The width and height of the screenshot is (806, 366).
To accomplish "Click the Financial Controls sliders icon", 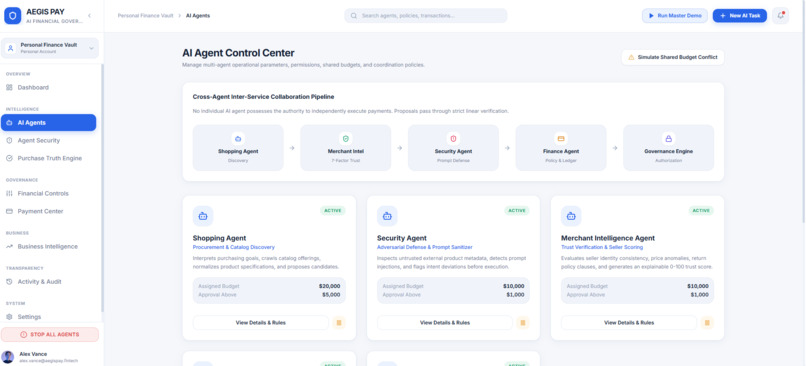I will tap(9, 193).
